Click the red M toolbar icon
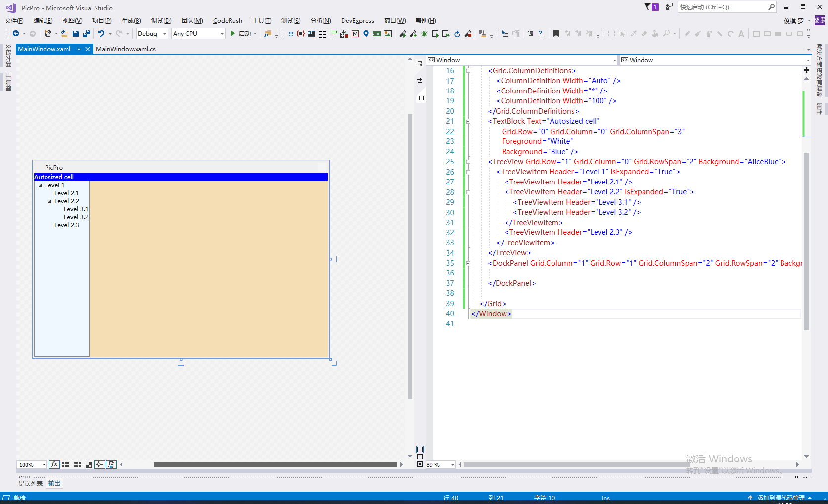This screenshot has height=504, width=828. (355, 34)
